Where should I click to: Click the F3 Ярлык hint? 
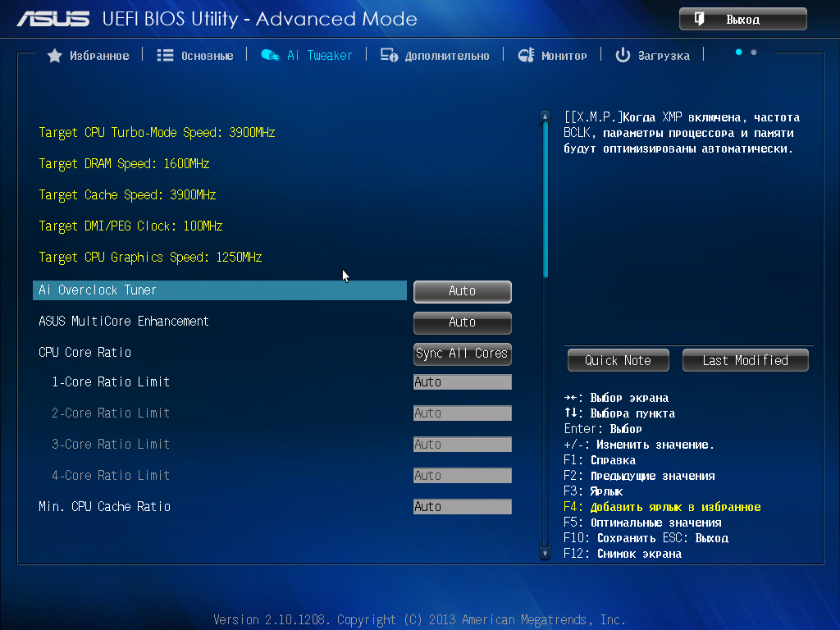coord(593,491)
